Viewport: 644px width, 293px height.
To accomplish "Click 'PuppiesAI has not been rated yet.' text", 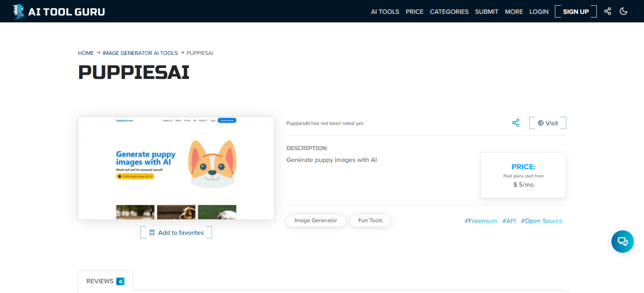I will (x=325, y=123).
